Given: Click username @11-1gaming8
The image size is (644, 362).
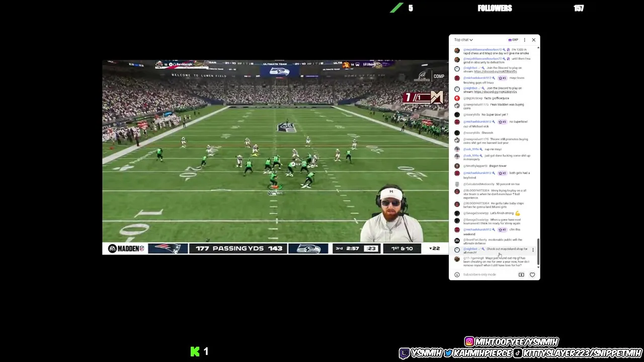Looking at the screenshot, I should [473, 258].
